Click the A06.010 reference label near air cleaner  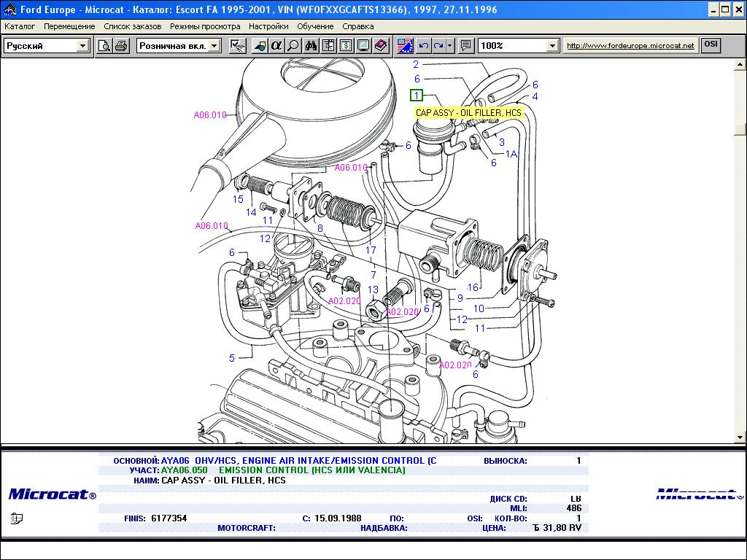coord(210,115)
